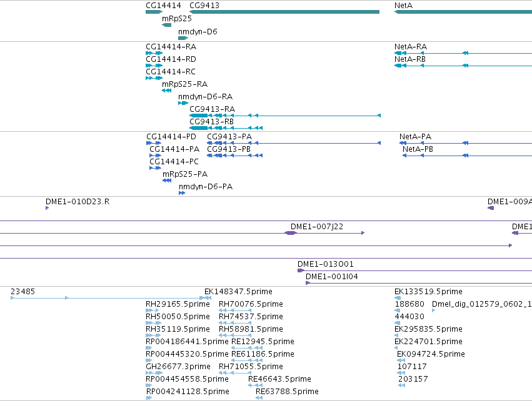Select transcript nmdyn-D6-RA
The image size is (532, 401).
183,103
